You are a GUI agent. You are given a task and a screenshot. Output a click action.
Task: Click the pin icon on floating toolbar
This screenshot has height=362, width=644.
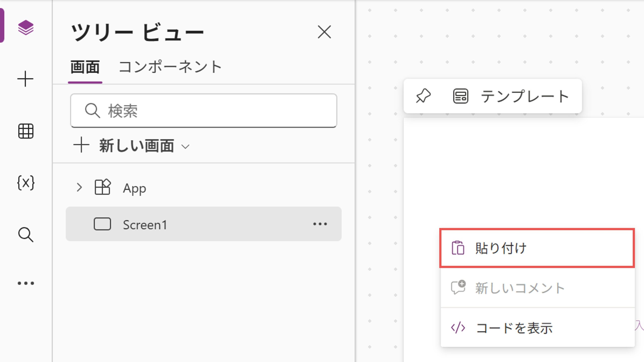[x=423, y=96]
